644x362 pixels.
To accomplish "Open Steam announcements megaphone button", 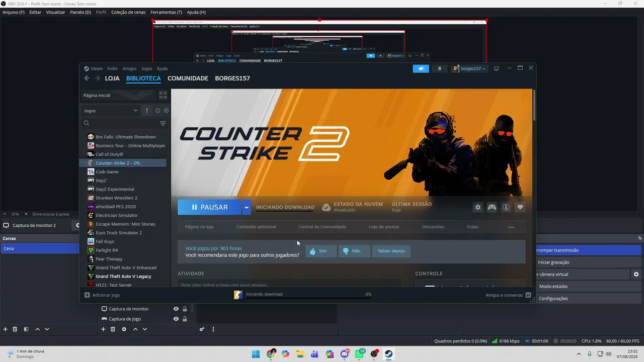I will 421,68.
